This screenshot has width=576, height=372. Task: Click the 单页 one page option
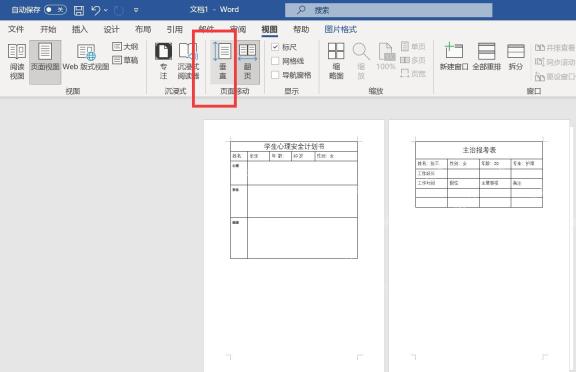(413, 46)
